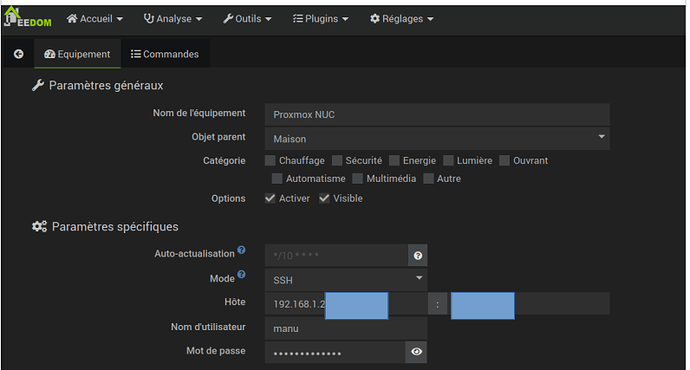Click the Hôte IP address field

point(346,304)
